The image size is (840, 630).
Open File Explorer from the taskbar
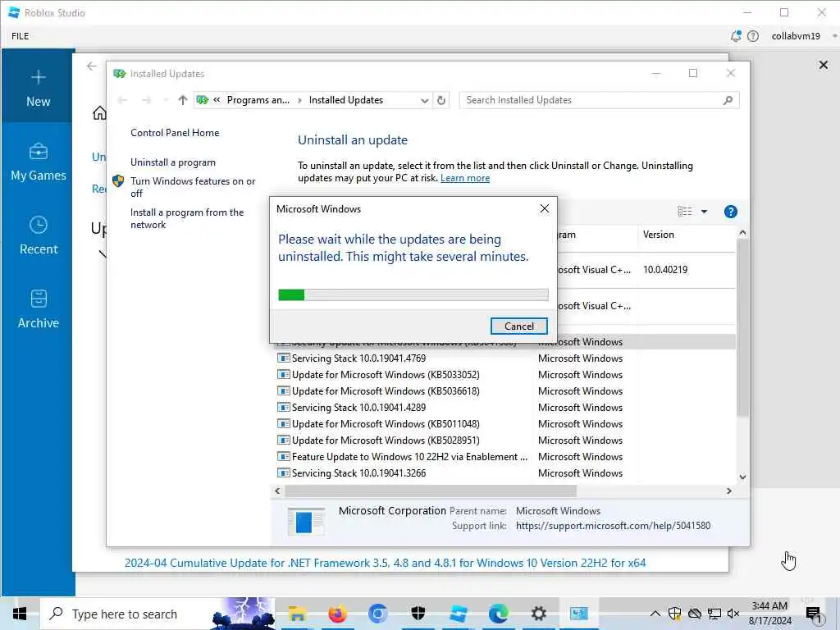pos(297,614)
